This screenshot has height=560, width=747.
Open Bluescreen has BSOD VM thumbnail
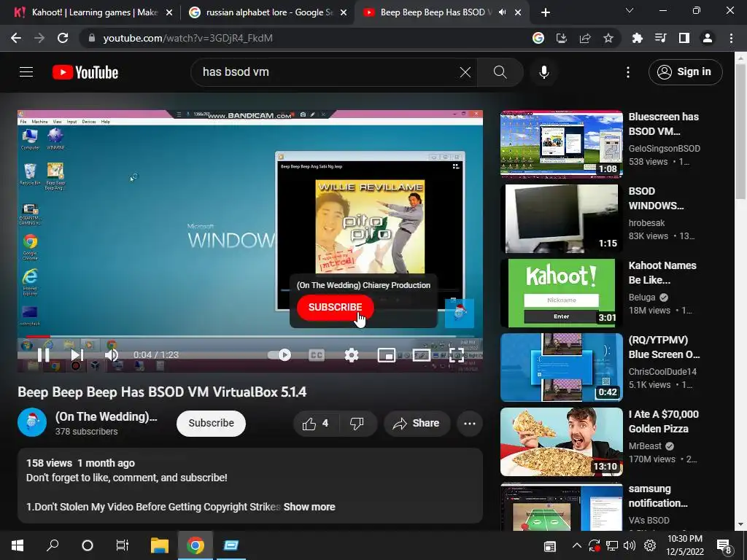click(561, 144)
